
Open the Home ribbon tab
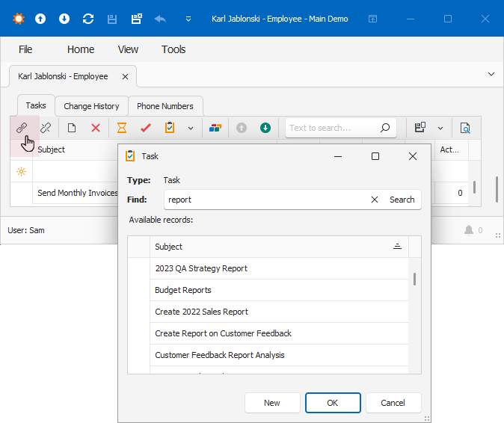pyautogui.click(x=81, y=49)
